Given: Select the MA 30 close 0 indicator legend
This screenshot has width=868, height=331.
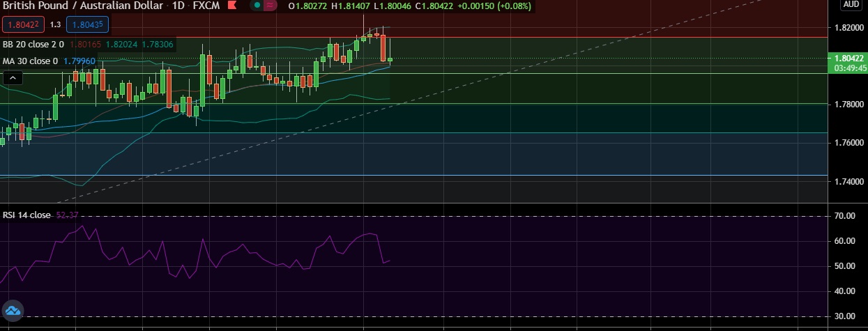Looking at the screenshot, I should 31,61.
